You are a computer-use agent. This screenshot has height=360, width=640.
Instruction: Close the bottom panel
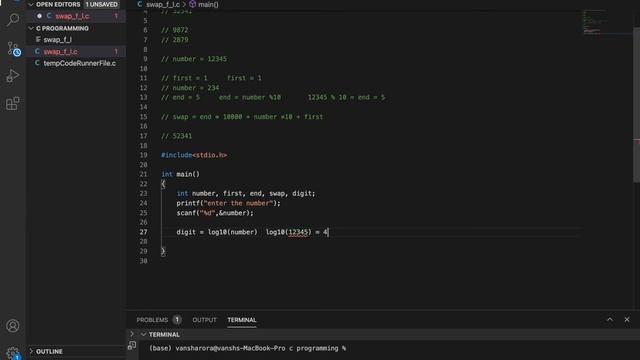(627, 320)
